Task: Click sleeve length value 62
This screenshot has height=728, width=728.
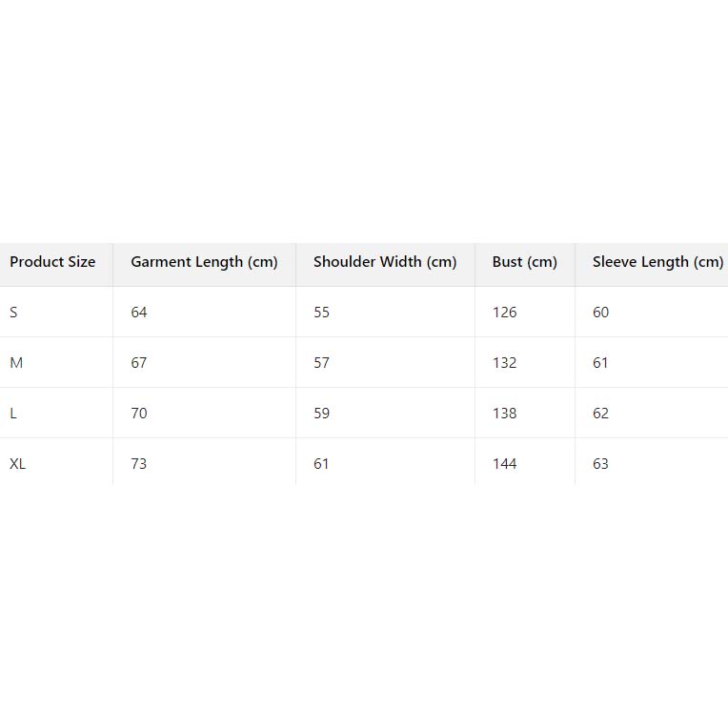Action: click(x=600, y=414)
